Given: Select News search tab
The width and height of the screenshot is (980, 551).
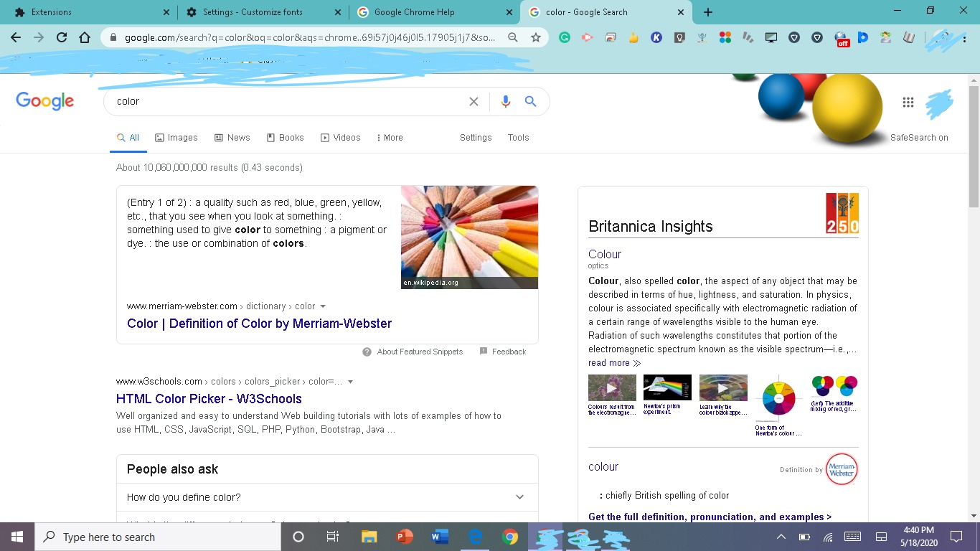Looking at the screenshot, I should 232,138.
